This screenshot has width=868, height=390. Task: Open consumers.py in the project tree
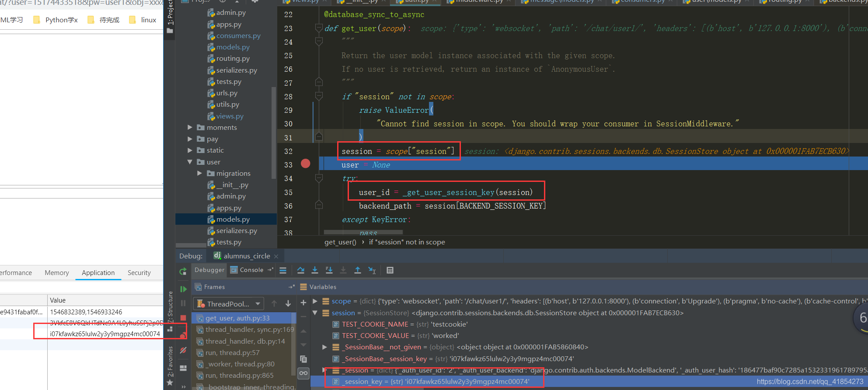(238, 36)
